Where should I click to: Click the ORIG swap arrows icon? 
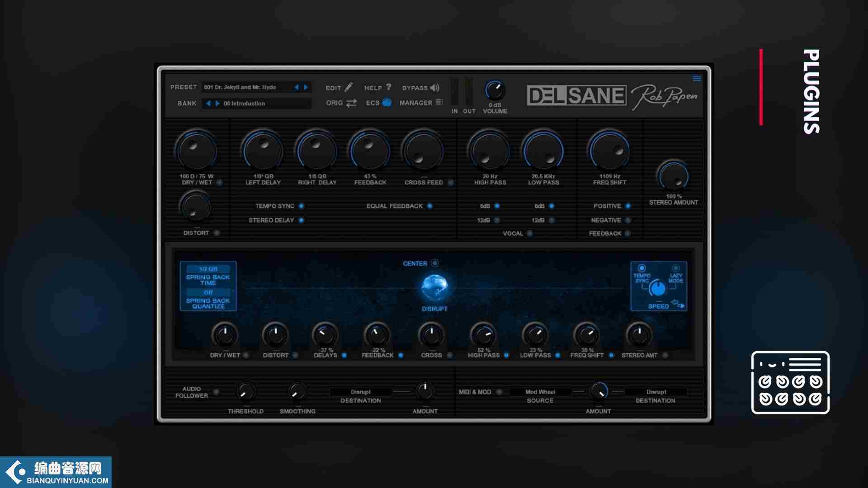[351, 103]
